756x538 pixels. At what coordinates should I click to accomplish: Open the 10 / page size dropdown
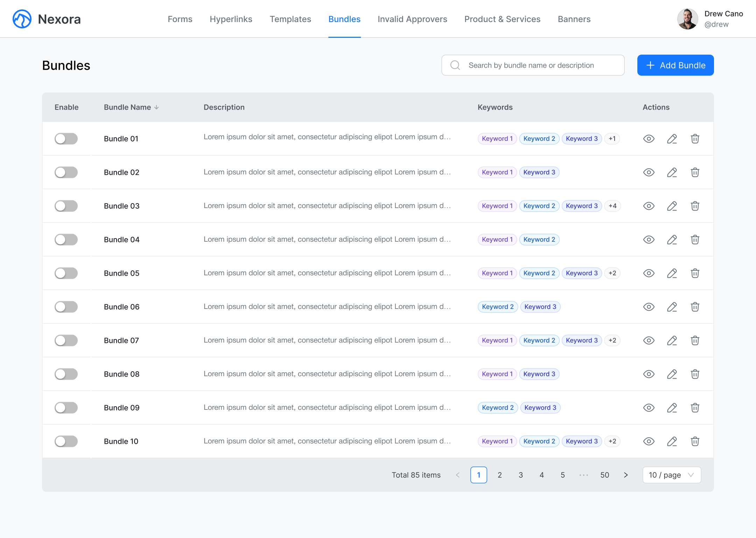(x=671, y=475)
